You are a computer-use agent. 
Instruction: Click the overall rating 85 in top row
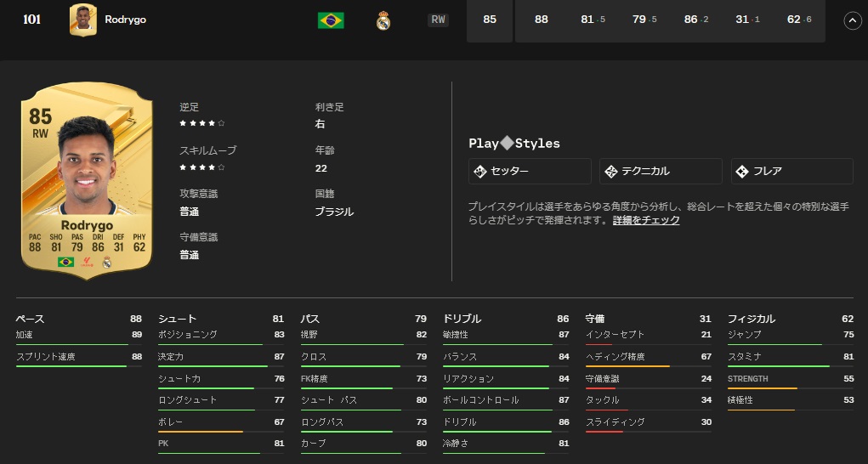(489, 20)
